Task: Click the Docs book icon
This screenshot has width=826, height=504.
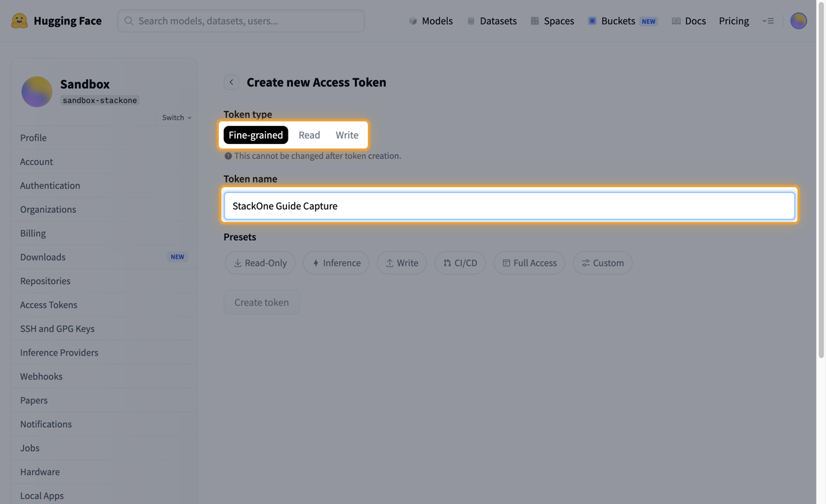Action: coord(676,21)
